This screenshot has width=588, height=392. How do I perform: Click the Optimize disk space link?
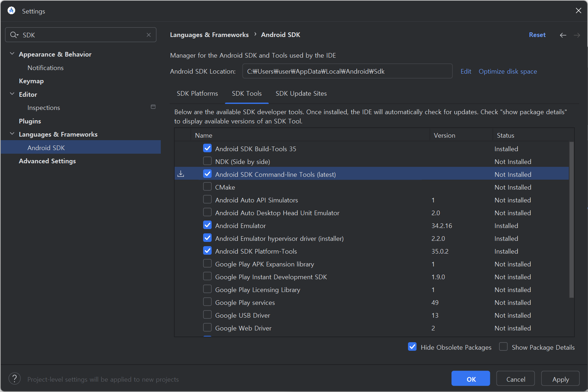tap(508, 71)
